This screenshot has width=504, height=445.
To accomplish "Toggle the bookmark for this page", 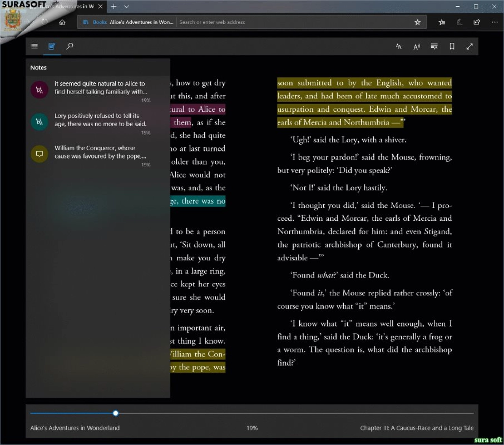I will pos(452,46).
